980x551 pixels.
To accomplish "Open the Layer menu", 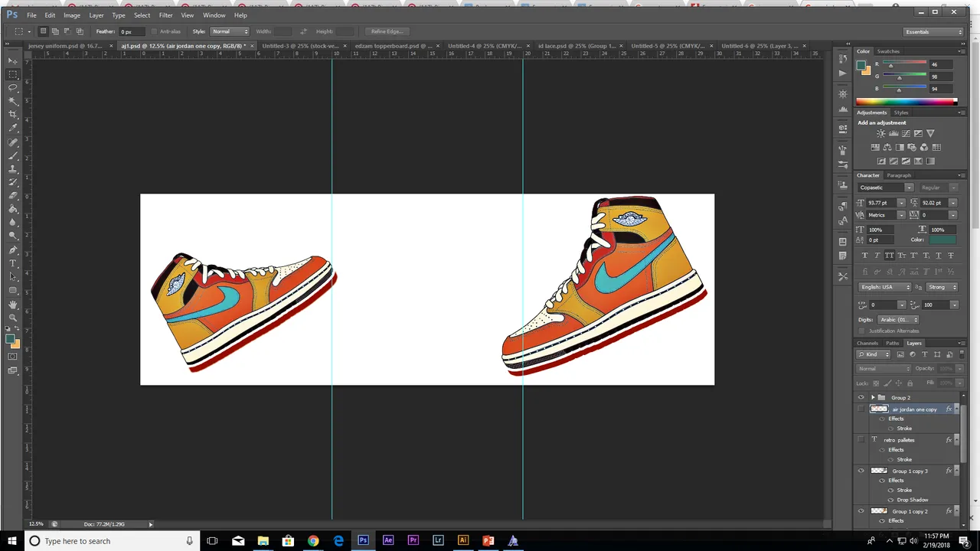I will [x=96, y=15].
